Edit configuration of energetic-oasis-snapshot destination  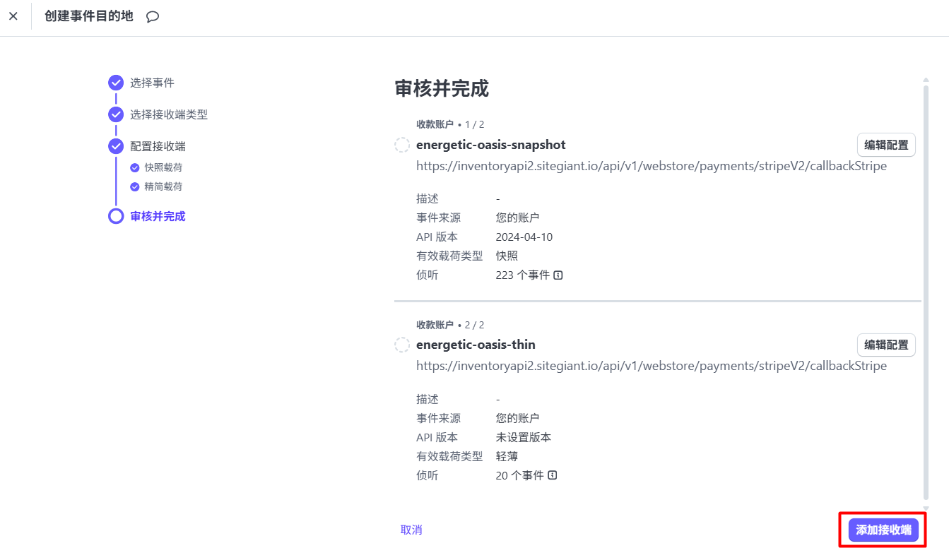(x=886, y=145)
